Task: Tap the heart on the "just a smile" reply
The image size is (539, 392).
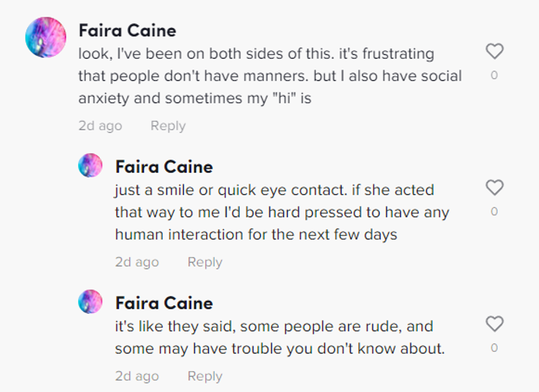Action: [x=494, y=188]
